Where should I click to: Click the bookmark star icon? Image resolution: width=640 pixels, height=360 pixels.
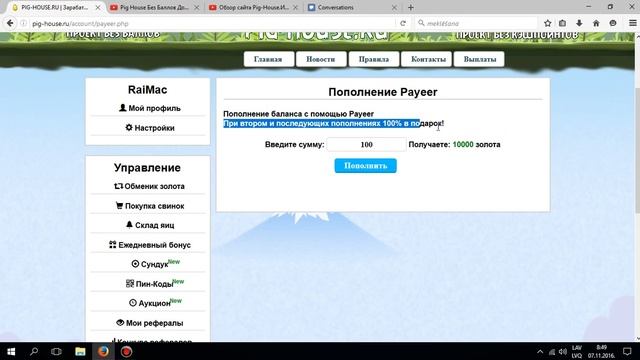click(548, 23)
